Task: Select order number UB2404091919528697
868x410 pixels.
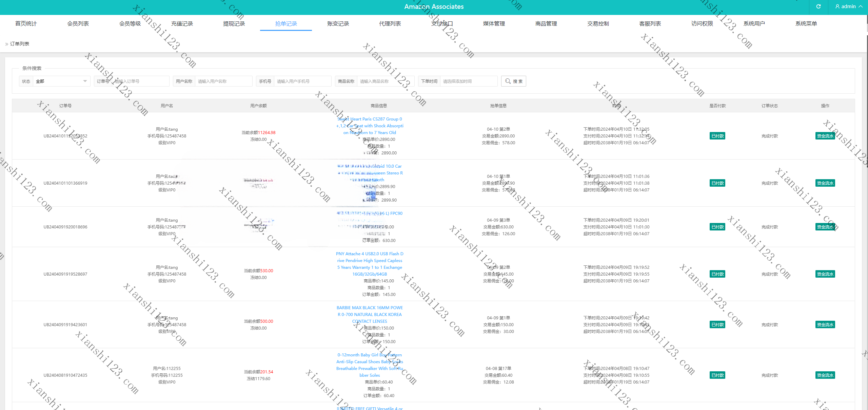Action: click(65, 274)
